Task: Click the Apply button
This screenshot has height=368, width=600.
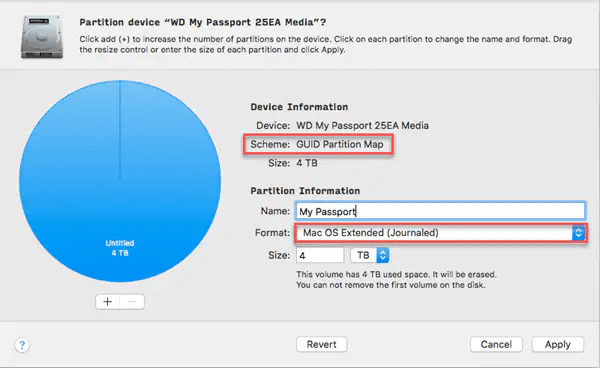Action: [x=558, y=344]
